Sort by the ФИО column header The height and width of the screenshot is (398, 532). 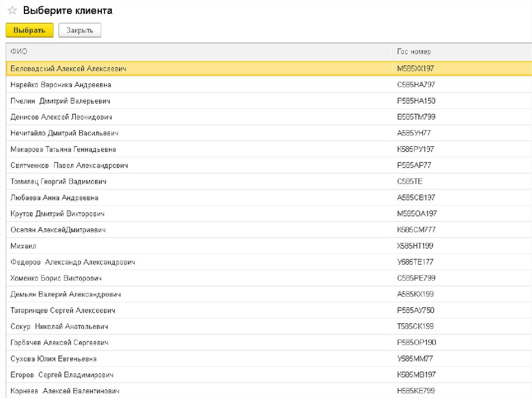click(19, 52)
